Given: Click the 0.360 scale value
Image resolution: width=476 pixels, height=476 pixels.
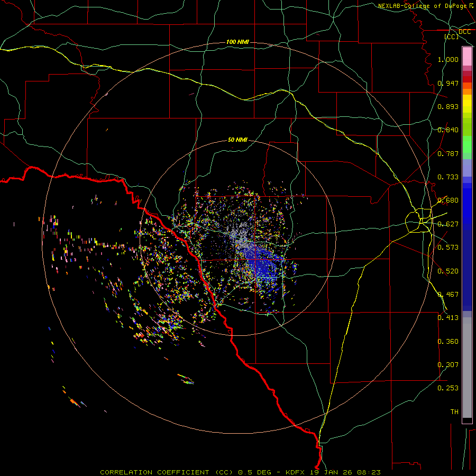Looking at the screenshot, I should 448,342.
